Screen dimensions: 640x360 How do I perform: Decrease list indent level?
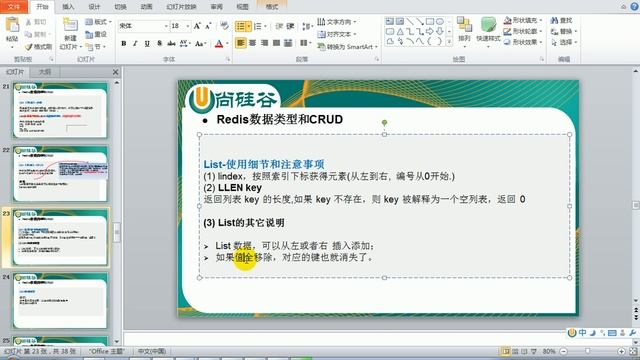pos(279,26)
